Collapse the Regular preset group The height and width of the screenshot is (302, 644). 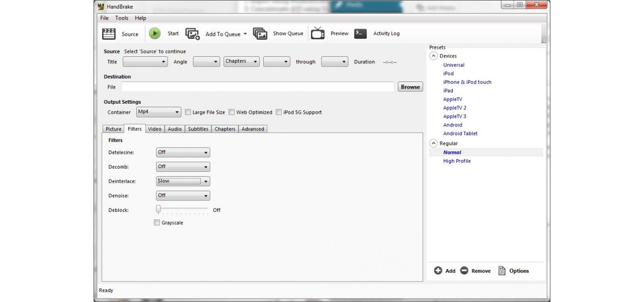tap(433, 143)
